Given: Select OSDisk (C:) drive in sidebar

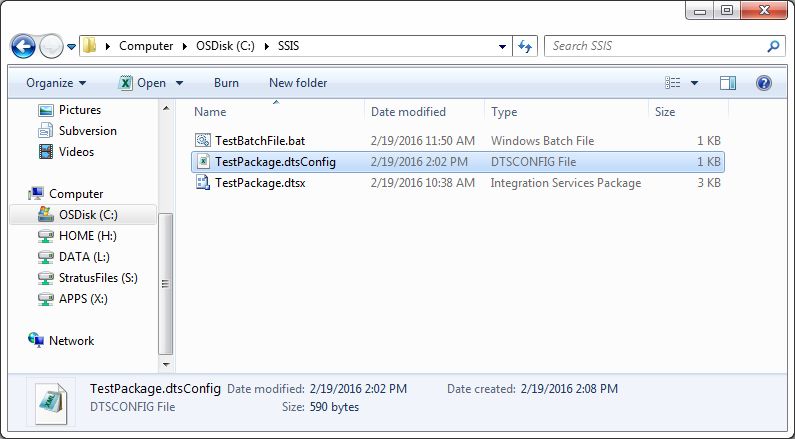Looking at the screenshot, I should click(88, 214).
